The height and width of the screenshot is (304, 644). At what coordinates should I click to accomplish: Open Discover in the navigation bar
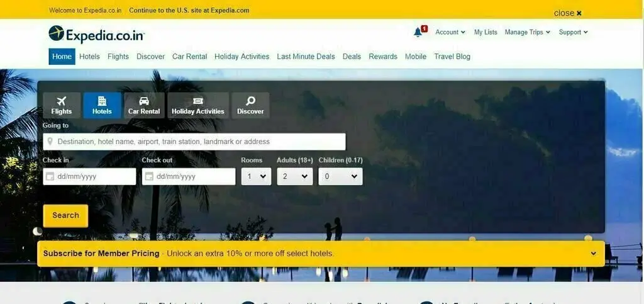151,56
